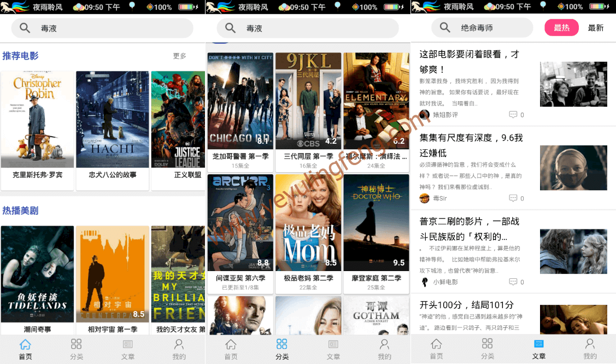The image size is (616, 364).
Task: Tap 更多 beside 推荐电影
Action: tap(179, 56)
